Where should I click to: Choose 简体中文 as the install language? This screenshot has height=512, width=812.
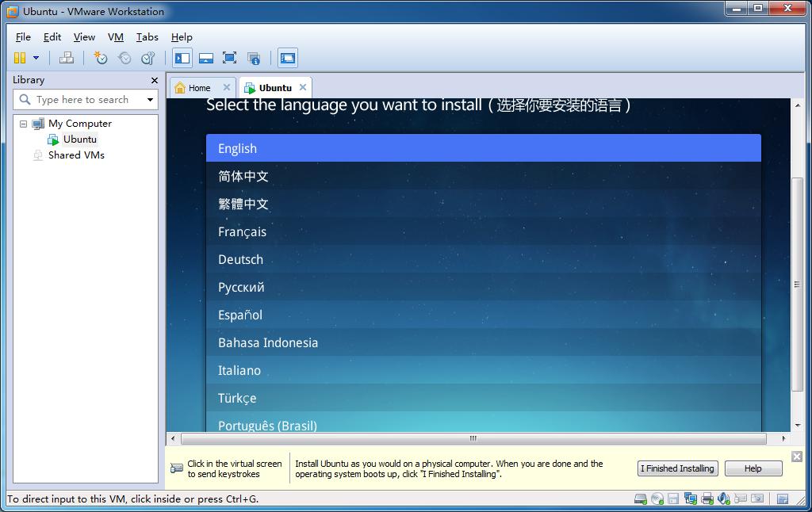pos(484,176)
